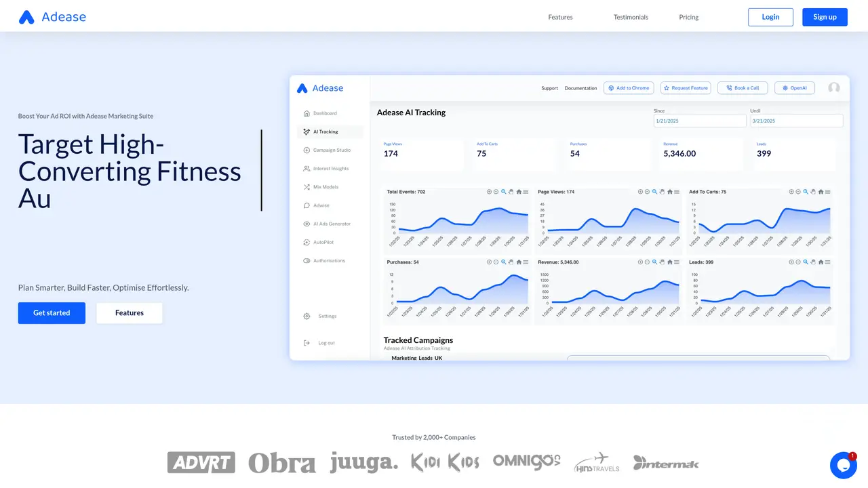Open Settings via the gear icon

coord(307,317)
